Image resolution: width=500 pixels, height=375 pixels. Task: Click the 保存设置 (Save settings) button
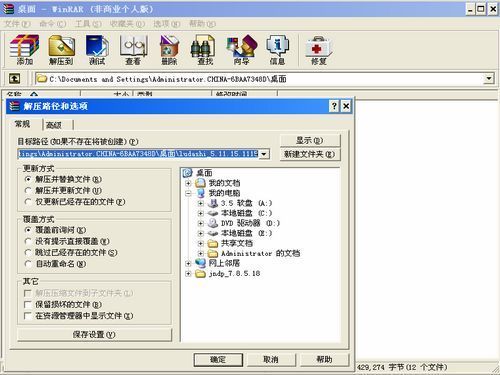94,334
